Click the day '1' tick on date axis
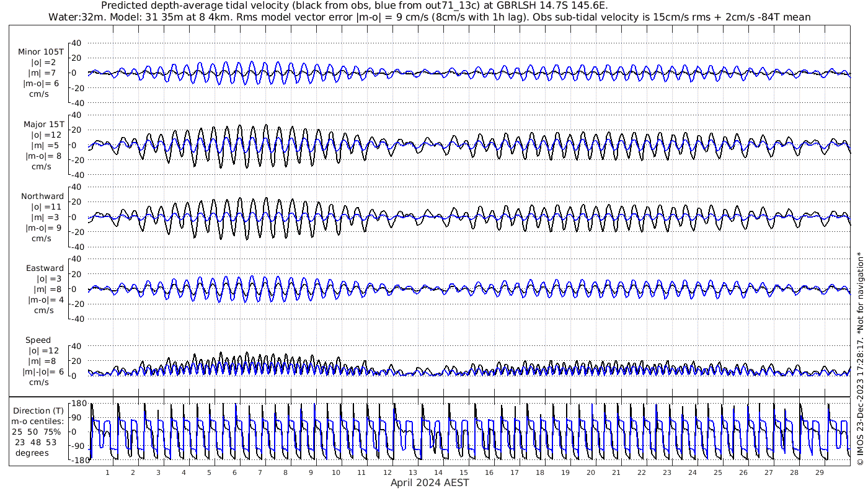868x496 pixels. pos(107,472)
